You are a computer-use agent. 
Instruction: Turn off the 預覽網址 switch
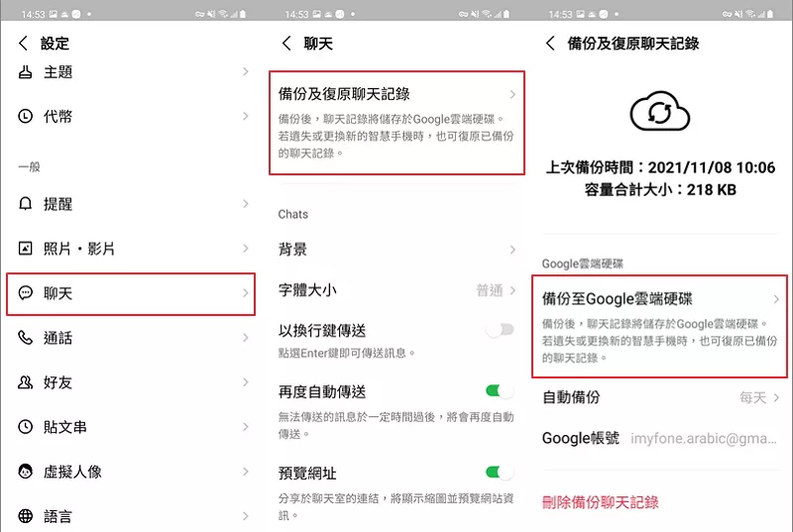coord(500,472)
